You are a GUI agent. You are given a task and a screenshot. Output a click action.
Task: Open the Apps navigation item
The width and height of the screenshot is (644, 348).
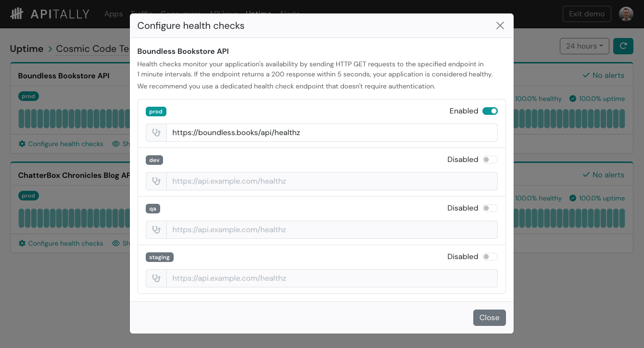tap(114, 14)
